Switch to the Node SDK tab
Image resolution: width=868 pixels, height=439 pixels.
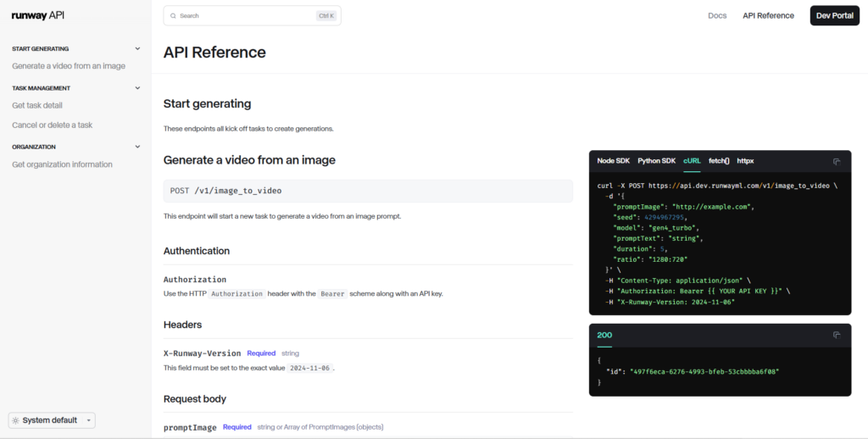(x=614, y=161)
